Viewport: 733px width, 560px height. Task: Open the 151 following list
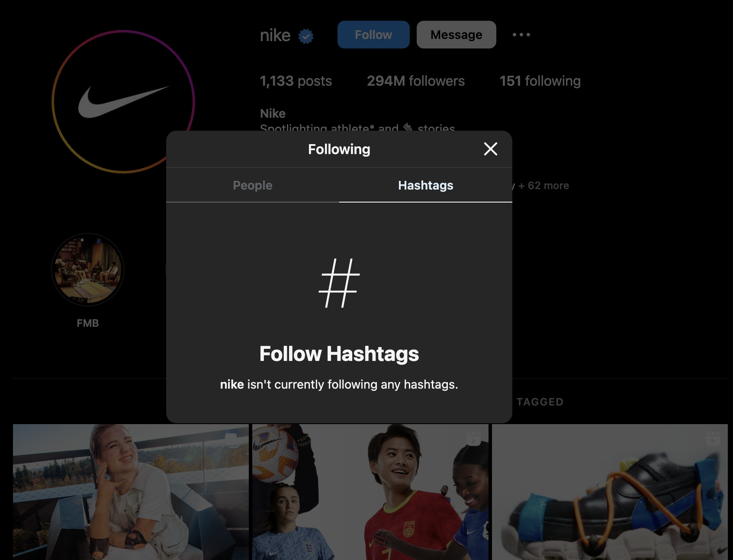(x=540, y=81)
